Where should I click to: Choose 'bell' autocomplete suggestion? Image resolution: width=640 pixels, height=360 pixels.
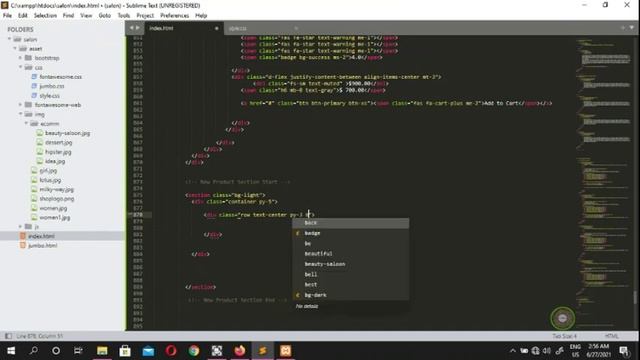tap(351, 274)
